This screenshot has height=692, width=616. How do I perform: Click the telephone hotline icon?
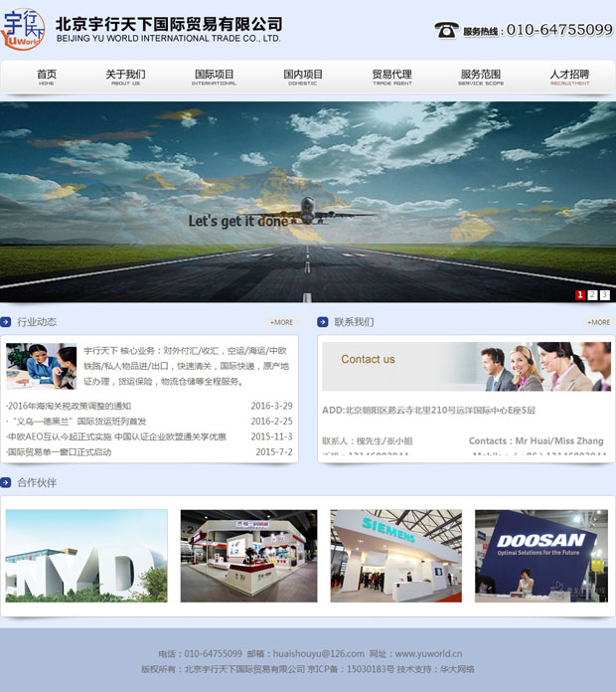(446, 30)
